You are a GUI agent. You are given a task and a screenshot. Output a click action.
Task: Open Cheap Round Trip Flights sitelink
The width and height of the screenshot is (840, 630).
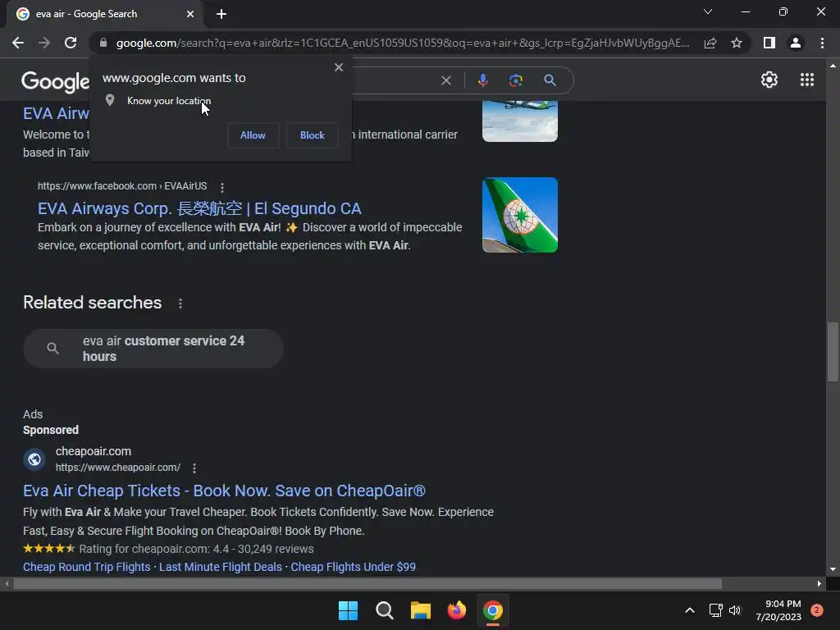[87, 567]
